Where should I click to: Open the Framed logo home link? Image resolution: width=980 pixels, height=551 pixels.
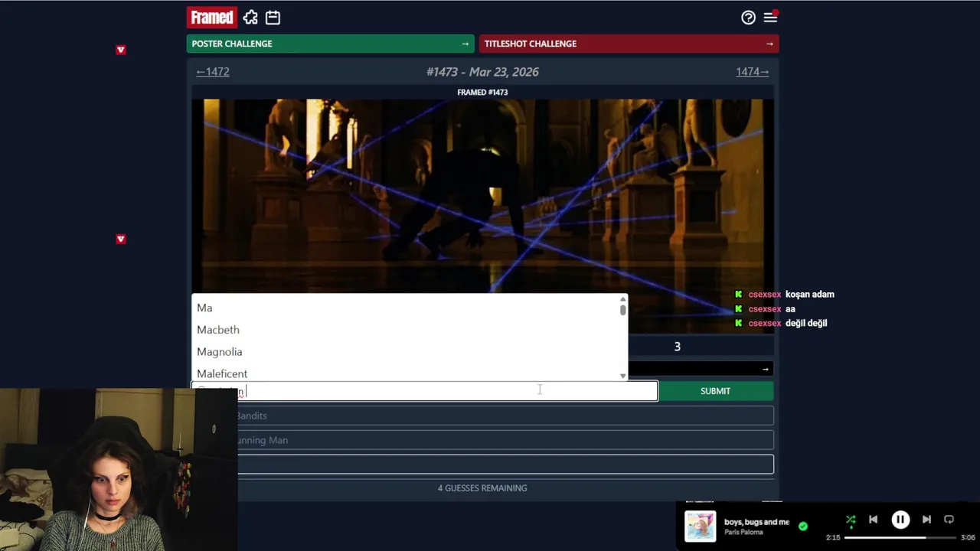click(212, 17)
